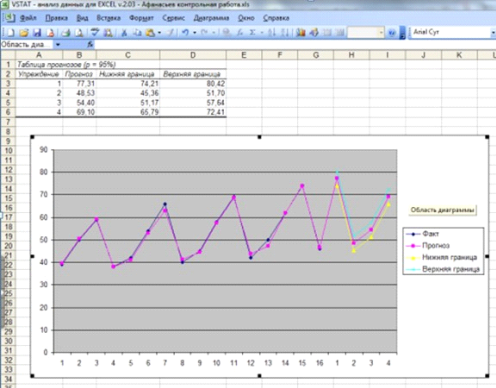
Task: Open the Формат menu
Action: point(141,18)
